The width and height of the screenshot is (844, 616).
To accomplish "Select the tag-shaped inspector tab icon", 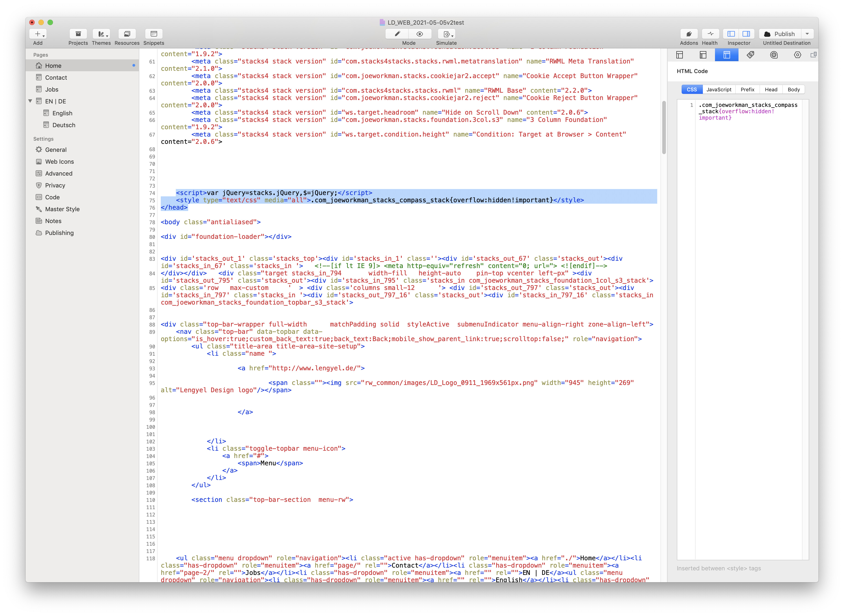I will click(750, 55).
